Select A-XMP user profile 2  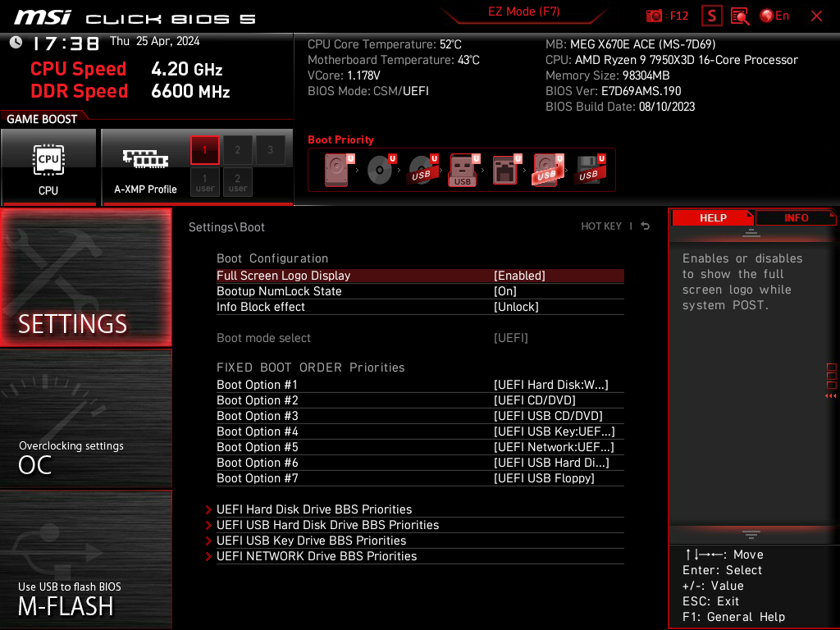[x=237, y=182]
